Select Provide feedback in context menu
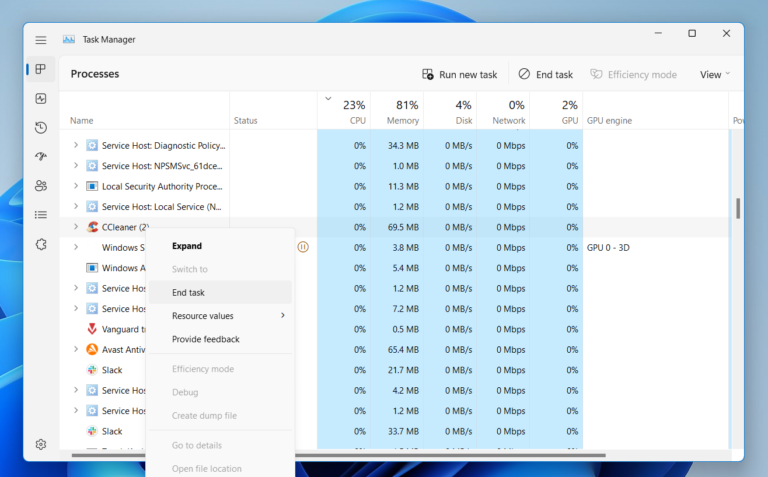 click(x=220, y=339)
